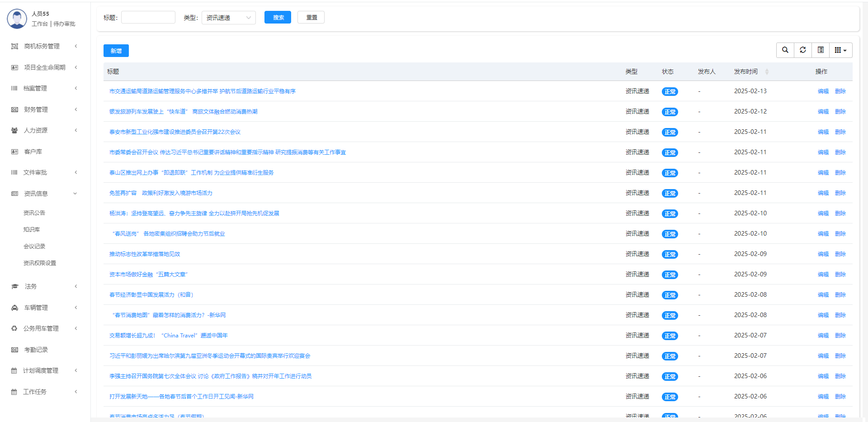
Task: Open the 类型 dropdown selector
Action: coord(228,18)
